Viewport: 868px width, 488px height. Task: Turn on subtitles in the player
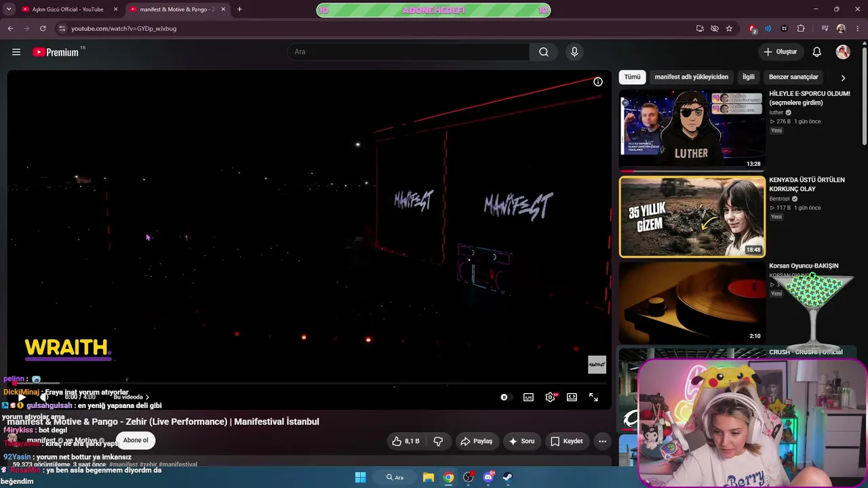click(x=528, y=397)
